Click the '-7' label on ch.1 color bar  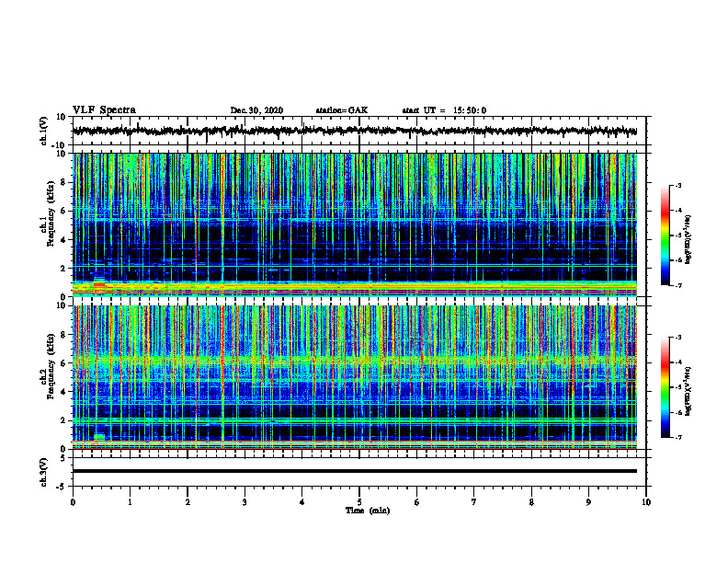[678, 285]
